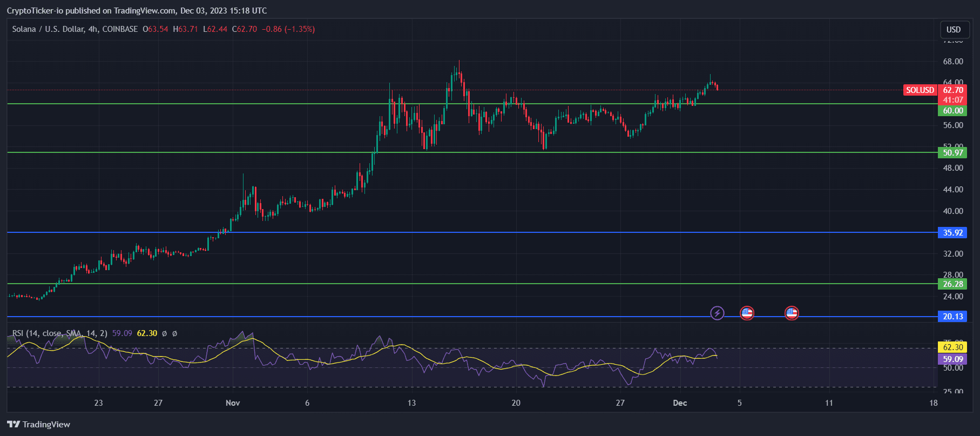Click the red SOLUSD price tag

click(x=920, y=90)
